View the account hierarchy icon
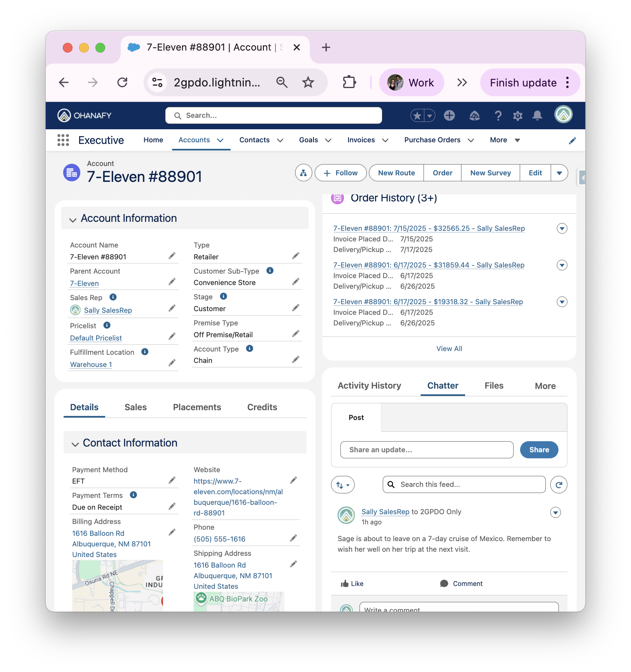The width and height of the screenshot is (631, 672). [303, 173]
